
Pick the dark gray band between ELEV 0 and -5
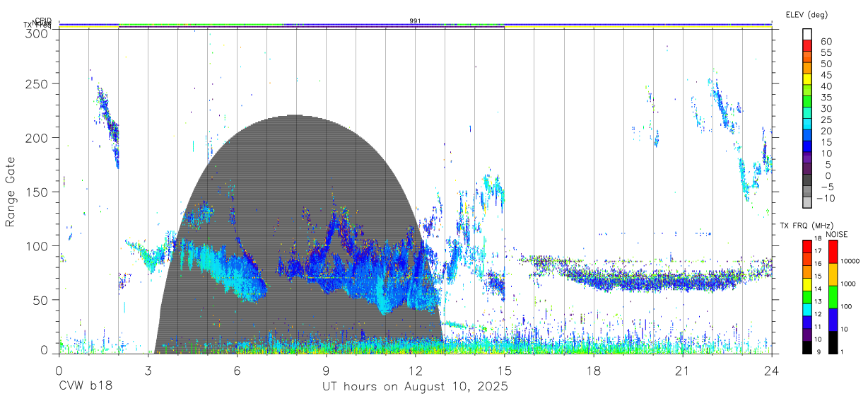[x=807, y=181]
